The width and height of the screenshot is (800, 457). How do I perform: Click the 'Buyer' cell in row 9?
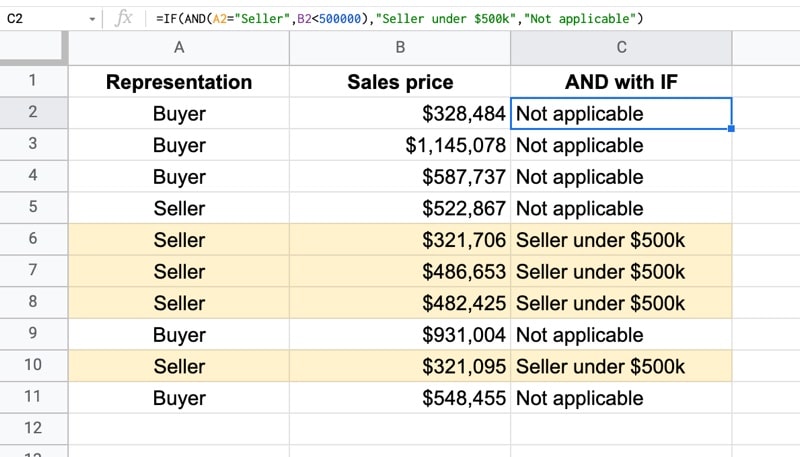click(179, 335)
